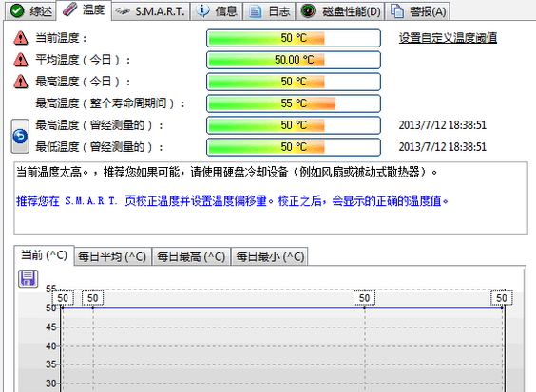
Task: Select the 当前 (^C) graph tab
Action: point(44,255)
